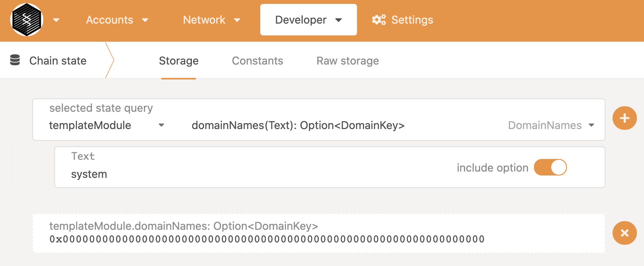
Task: Click the templateModule dropdown caret
Action: click(x=161, y=125)
